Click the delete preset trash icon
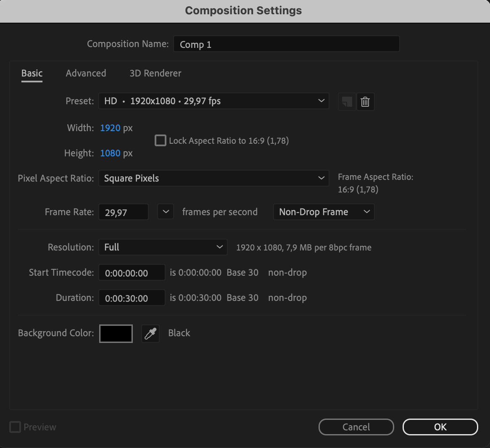Viewport: 490px width, 448px height. [365, 102]
